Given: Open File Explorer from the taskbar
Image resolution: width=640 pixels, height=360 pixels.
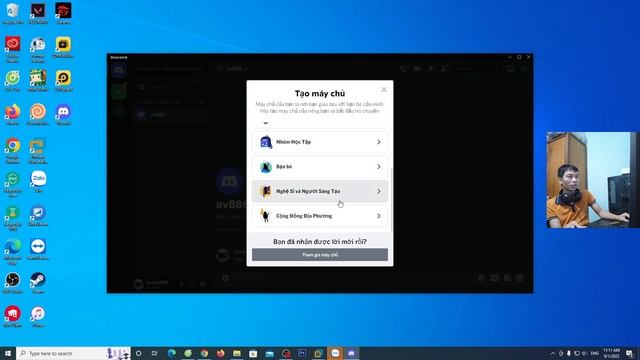Looking at the screenshot, I should [x=237, y=353].
